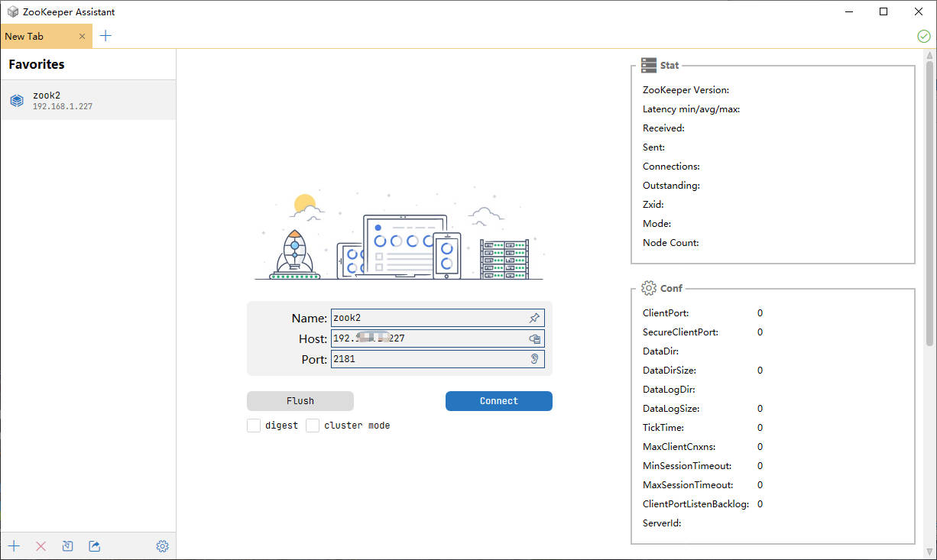The height and width of the screenshot is (560, 937).
Task: Click the ZooKeeper Assistant title bar app icon
Action: click(12, 11)
